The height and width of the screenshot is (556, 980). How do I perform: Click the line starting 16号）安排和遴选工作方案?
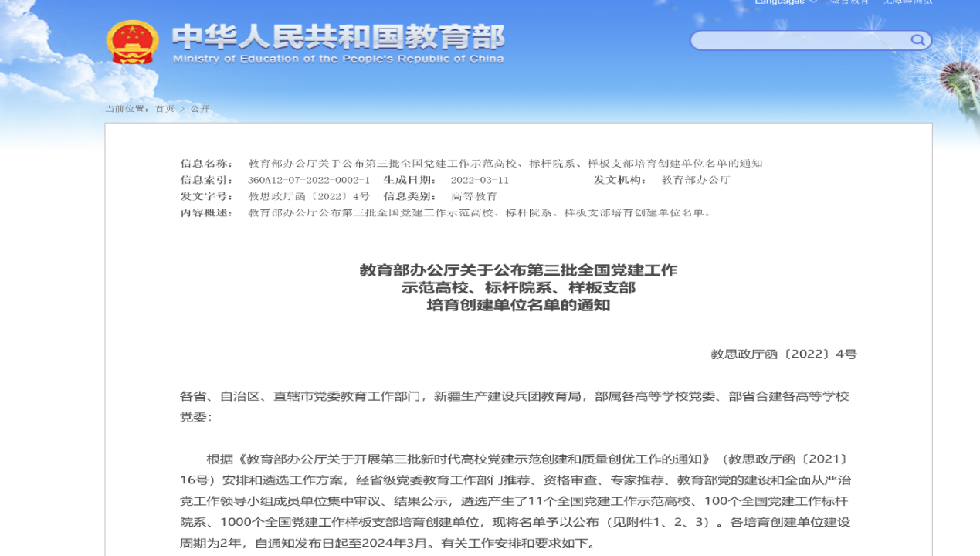point(515,480)
